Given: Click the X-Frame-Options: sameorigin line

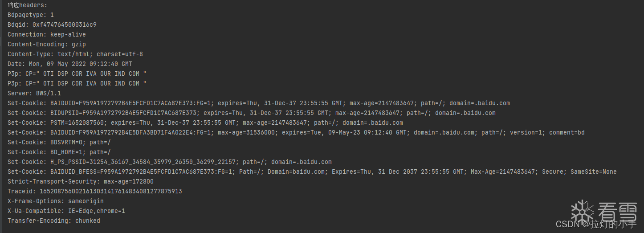Looking at the screenshot, I should coord(56,201).
